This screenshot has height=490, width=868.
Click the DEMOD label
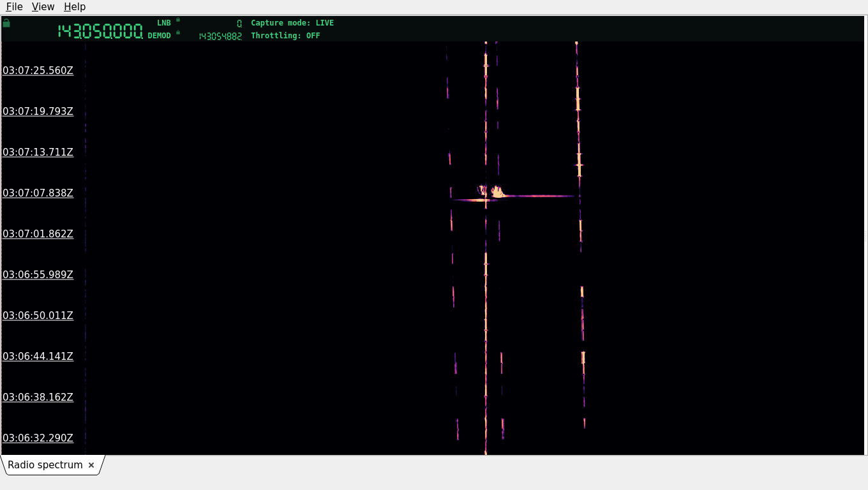point(160,36)
